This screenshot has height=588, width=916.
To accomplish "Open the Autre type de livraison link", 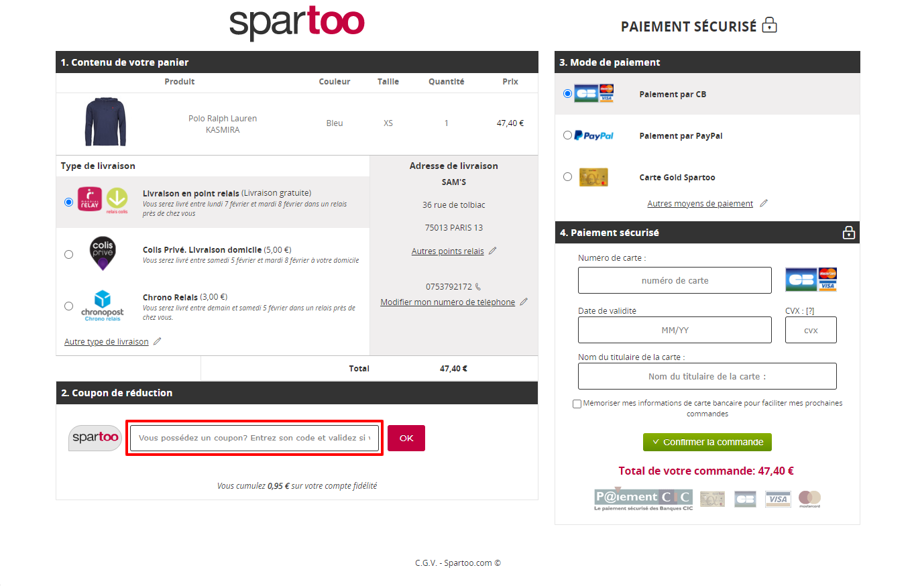I will click(107, 341).
